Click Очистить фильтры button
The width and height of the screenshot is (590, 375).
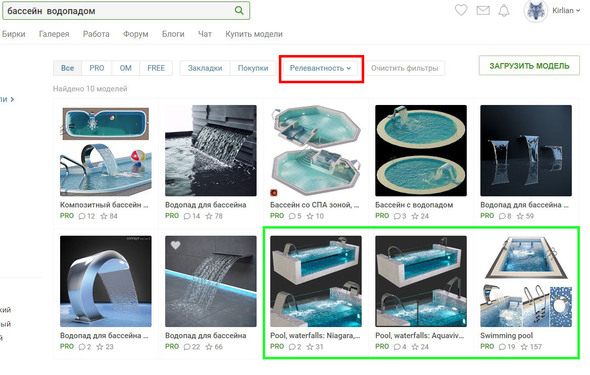click(404, 68)
